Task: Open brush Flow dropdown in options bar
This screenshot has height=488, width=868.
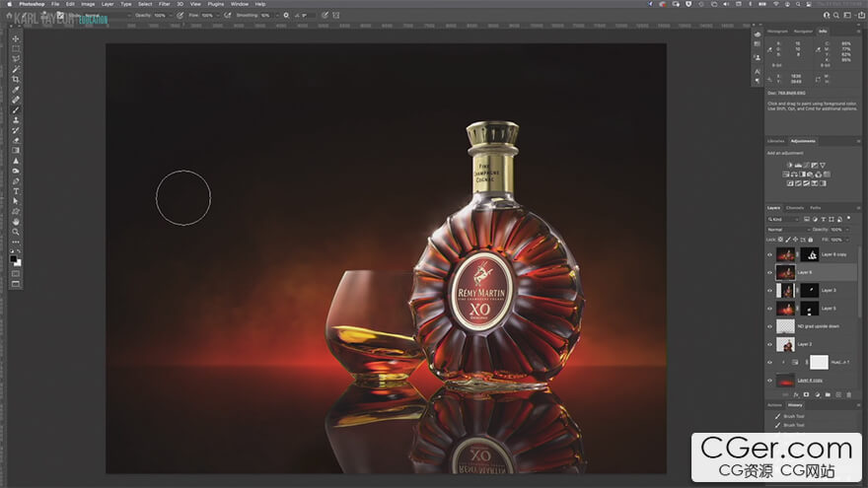Action: 218,16
